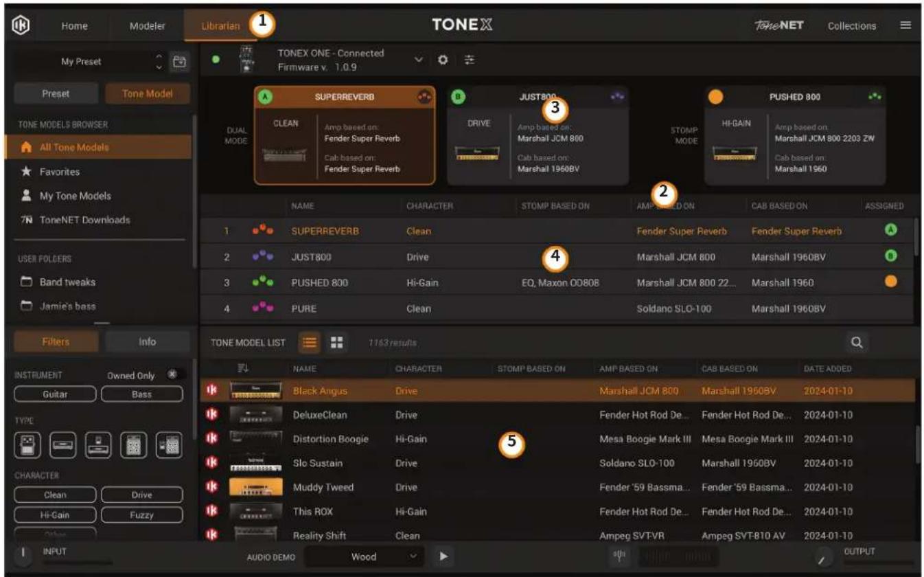Screen dimensions: 924x577
Task: Select the PUSHED 800 preset row
Action: pos(557,282)
